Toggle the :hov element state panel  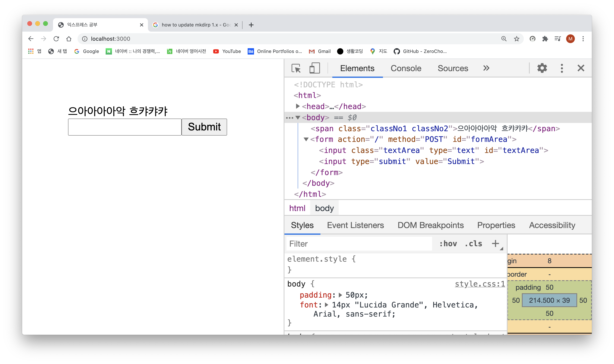[x=448, y=244]
